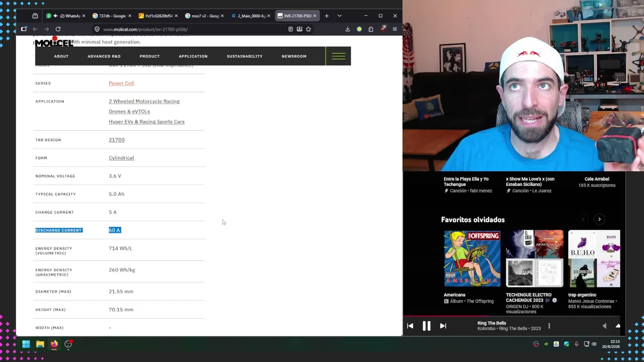The width and height of the screenshot is (644, 362).
Task: Open the Windows Start menu
Action: click(x=26, y=344)
